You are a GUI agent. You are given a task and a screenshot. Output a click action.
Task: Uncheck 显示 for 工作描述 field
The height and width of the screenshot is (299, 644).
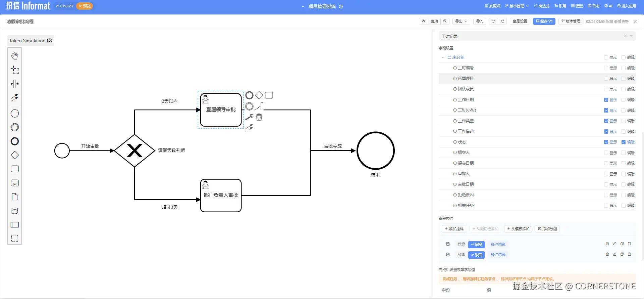[x=606, y=132]
